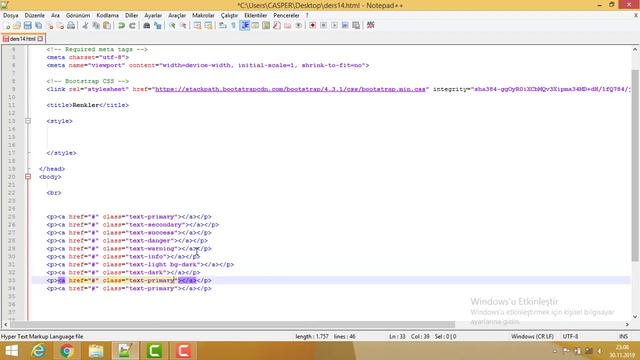Close the ders14.html tab with its X
The height and width of the screenshot is (360, 640).
[40, 39]
